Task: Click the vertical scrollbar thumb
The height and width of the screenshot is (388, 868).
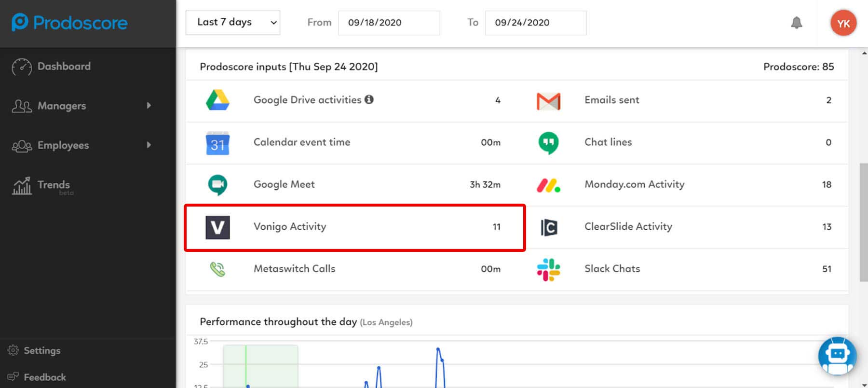Action: (864, 222)
